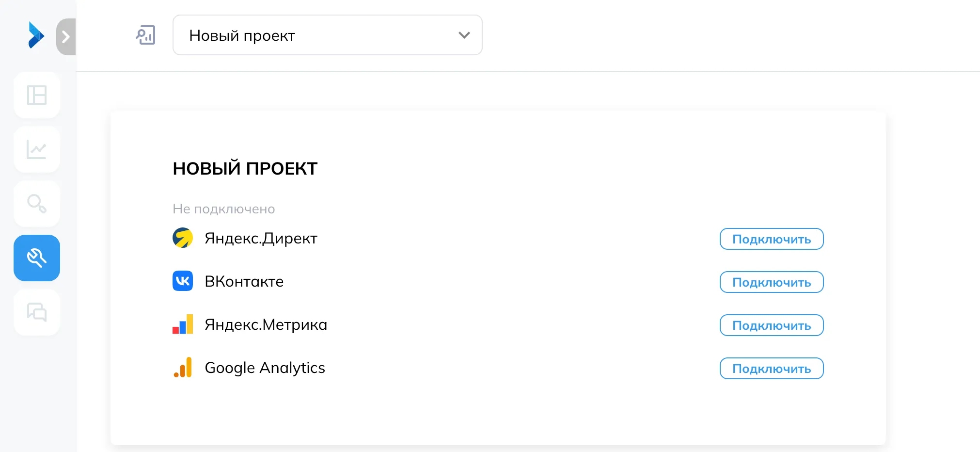980x452 pixels.
Task: Click the VK logo icon
Action: pyautogui.click(x=183, y=281)
